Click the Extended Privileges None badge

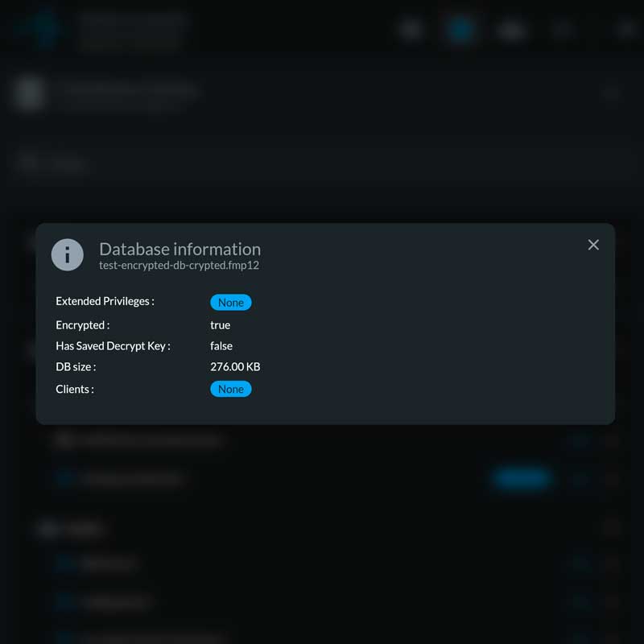pyautogui.click(x=230, y=303)
